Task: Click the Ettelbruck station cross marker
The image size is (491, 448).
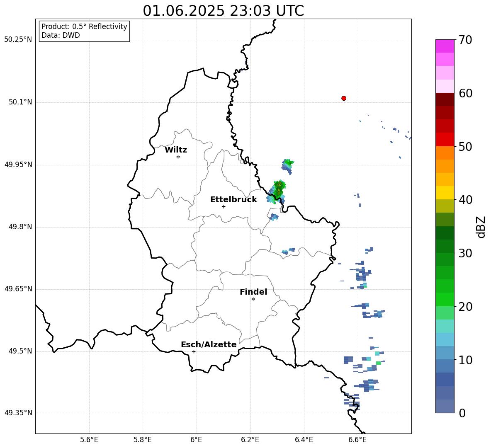Action: [224, 206]
